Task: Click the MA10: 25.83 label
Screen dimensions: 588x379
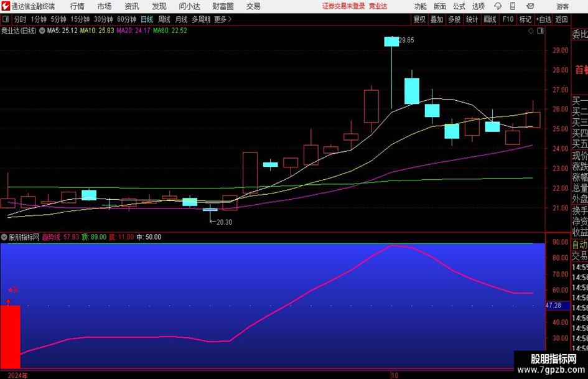Action: (97, 30)
